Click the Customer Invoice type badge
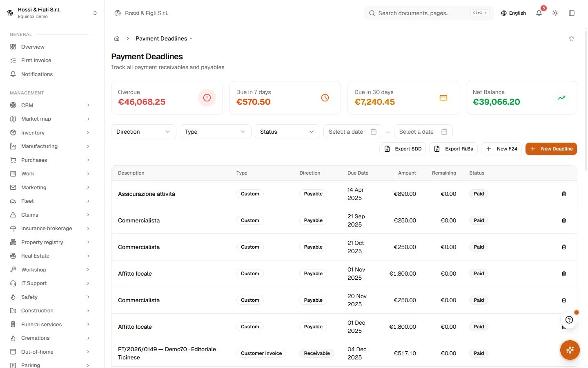 [261, 353]
